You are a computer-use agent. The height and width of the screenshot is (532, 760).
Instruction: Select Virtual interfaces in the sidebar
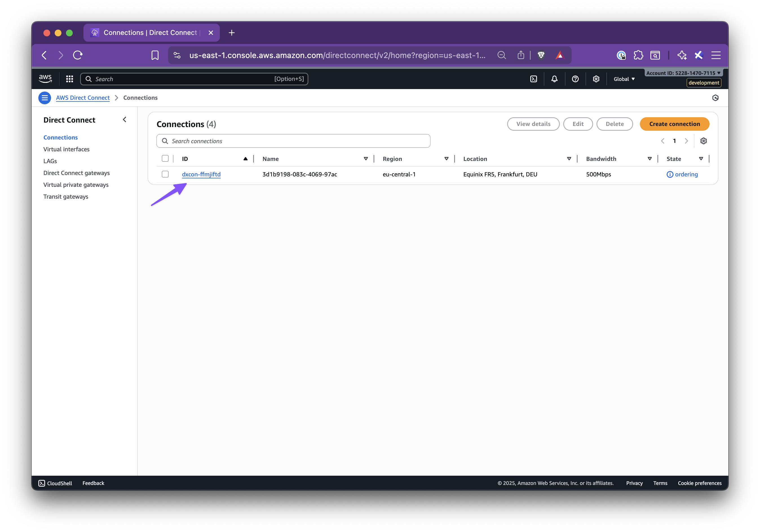click(x=66, y=149)
